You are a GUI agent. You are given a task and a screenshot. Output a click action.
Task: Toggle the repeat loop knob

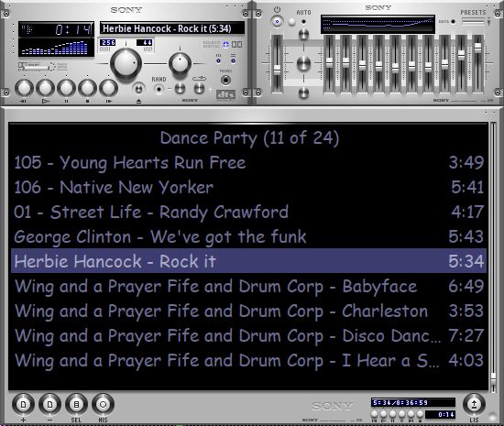(x=199, y=88)
